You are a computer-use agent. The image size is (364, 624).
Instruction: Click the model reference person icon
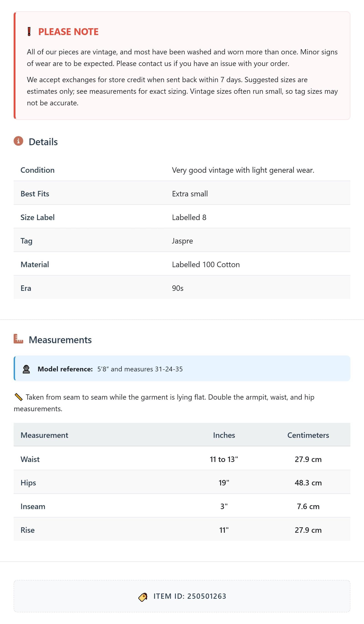pyautogui.click(x=26, y=369)
